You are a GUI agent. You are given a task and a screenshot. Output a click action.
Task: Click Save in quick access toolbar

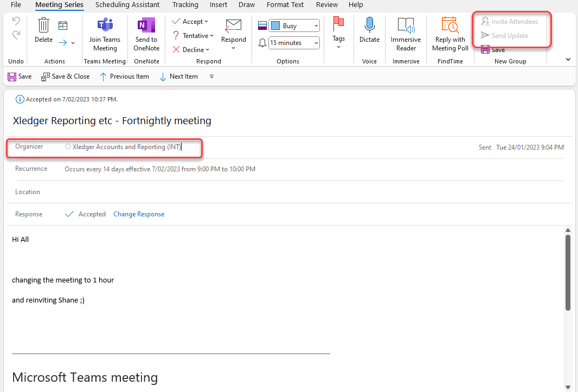pyautogui.click(x=20, y=76)
